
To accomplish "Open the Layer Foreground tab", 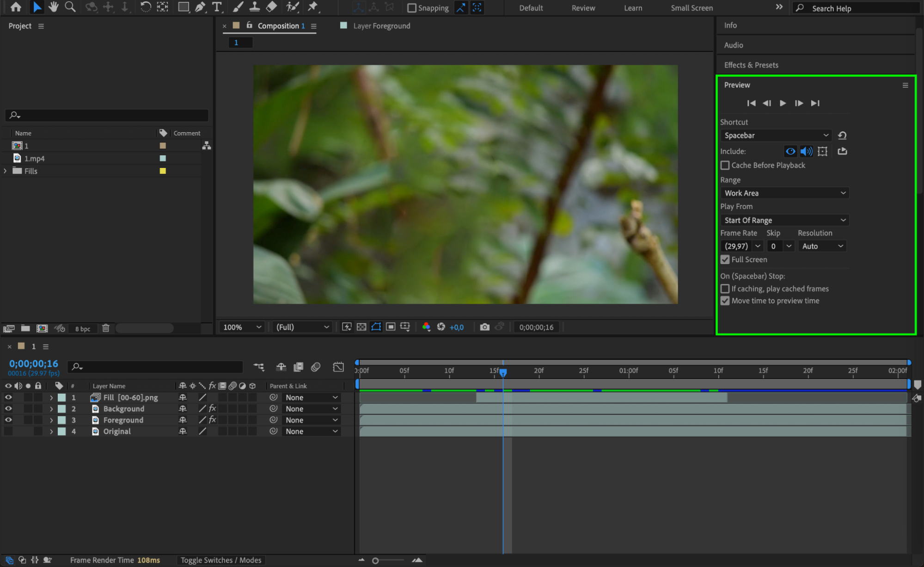I will (381, 26).
